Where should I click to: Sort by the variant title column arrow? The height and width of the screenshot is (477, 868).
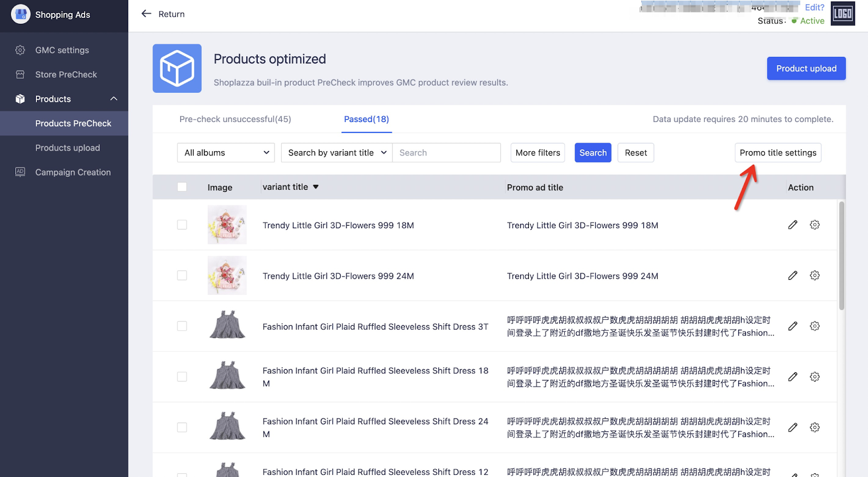pos(316,187)
